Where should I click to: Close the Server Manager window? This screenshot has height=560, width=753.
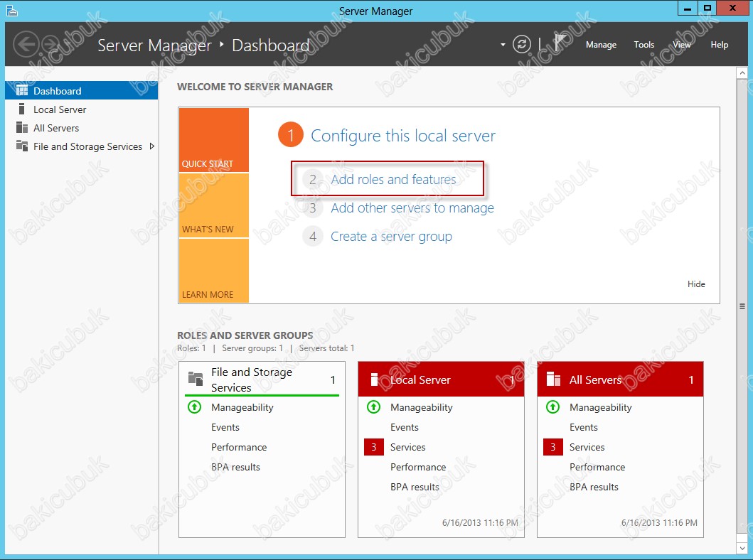[732, 8]
